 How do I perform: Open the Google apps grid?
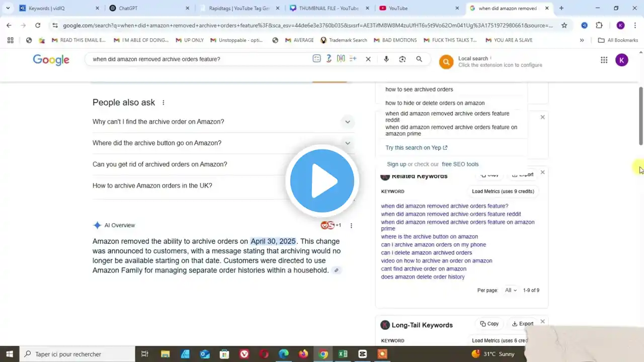click(x=604, y=60)
